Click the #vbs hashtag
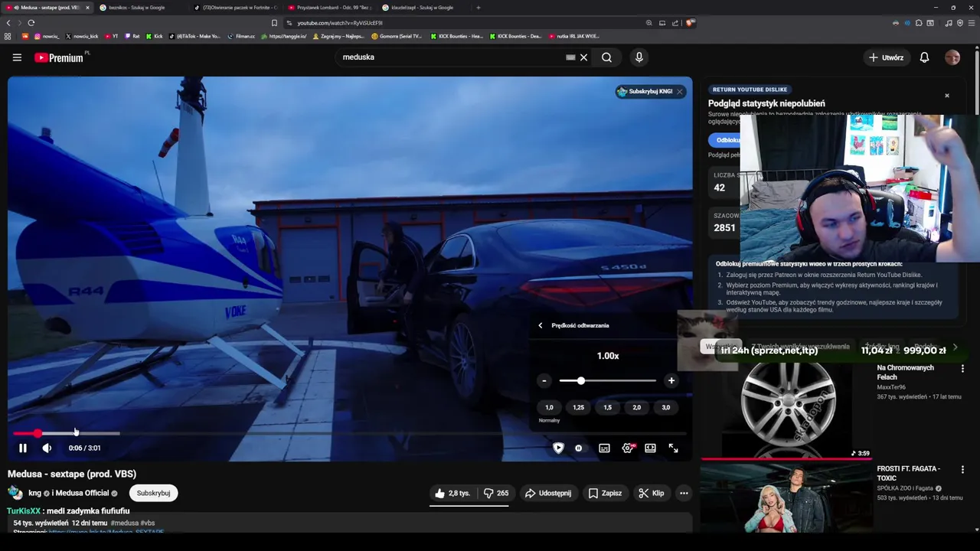The height and width of the screenshot is (551, 980). [x=148, y=523]
